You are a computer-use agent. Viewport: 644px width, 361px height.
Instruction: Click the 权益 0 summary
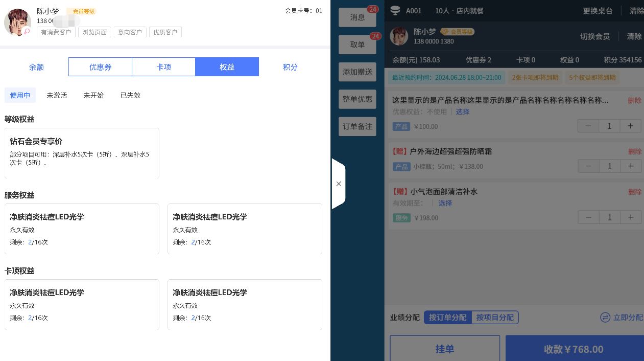pos(569,60)
